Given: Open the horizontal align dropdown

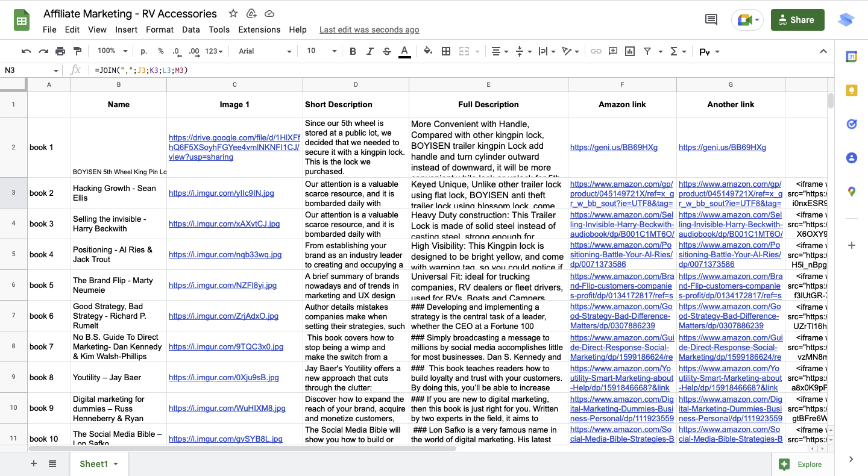Looking at the screenshot, I should click(x=500, y=51).
